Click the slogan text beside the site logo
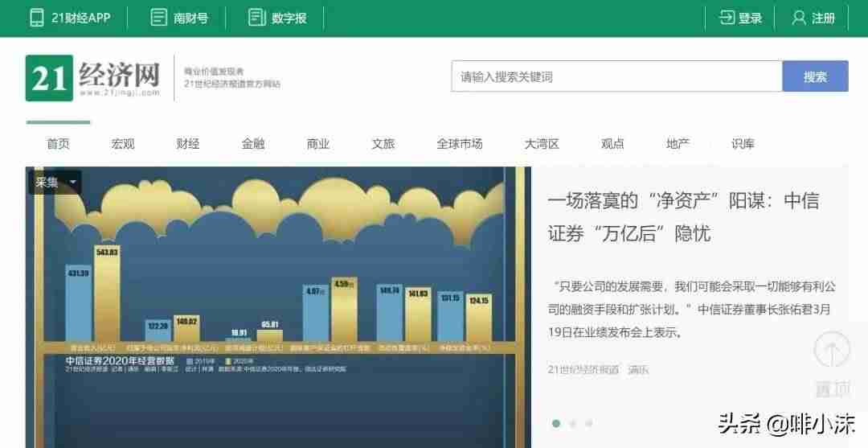 coord(232,77)
